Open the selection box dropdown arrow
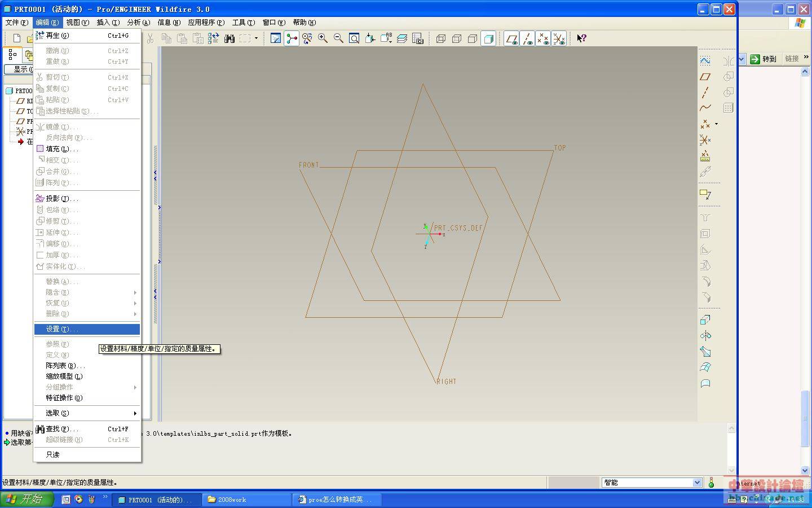Screen dimensions: 812x508 (256, 38)
